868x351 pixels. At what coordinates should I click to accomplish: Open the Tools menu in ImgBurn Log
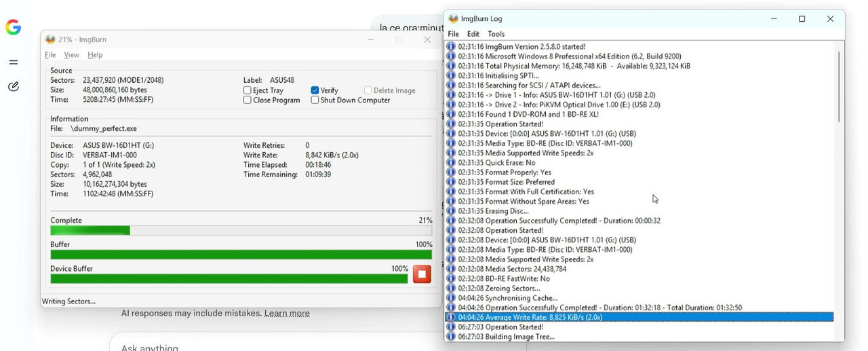[496, 34]
